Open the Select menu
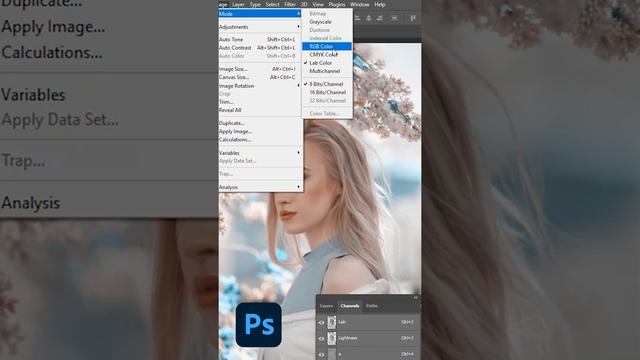This screenshot has height=360, width=640. click(x=272, y=4)
